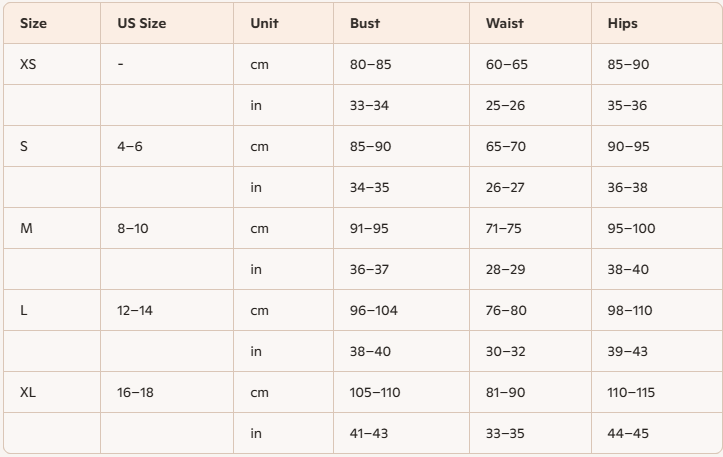Screen dimensions: 723x457
Task: Click US size 4–6 cell
Action: coord(130,146)
